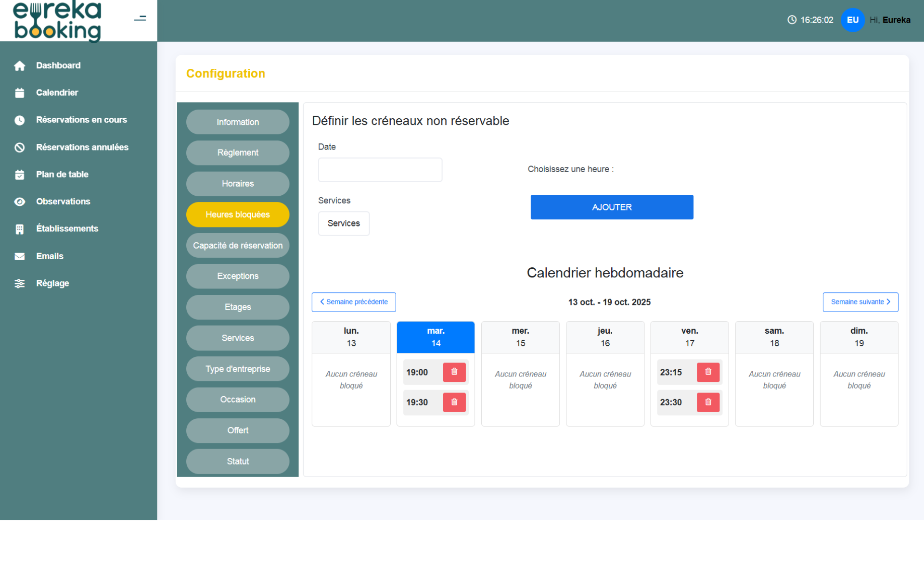
Task: Click the EU user avatar
Action: (852, 20)
